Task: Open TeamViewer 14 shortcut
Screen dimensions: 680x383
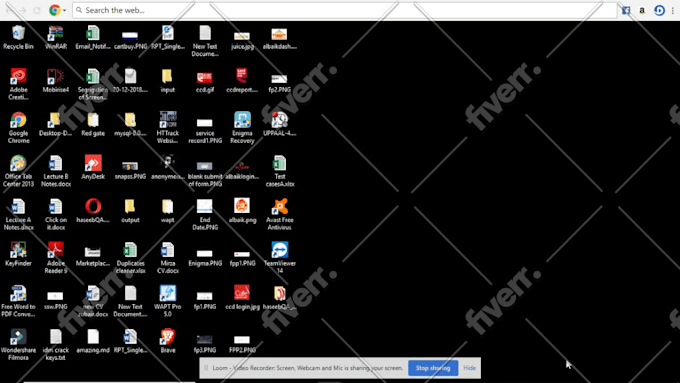Action: tap(279, 258)
